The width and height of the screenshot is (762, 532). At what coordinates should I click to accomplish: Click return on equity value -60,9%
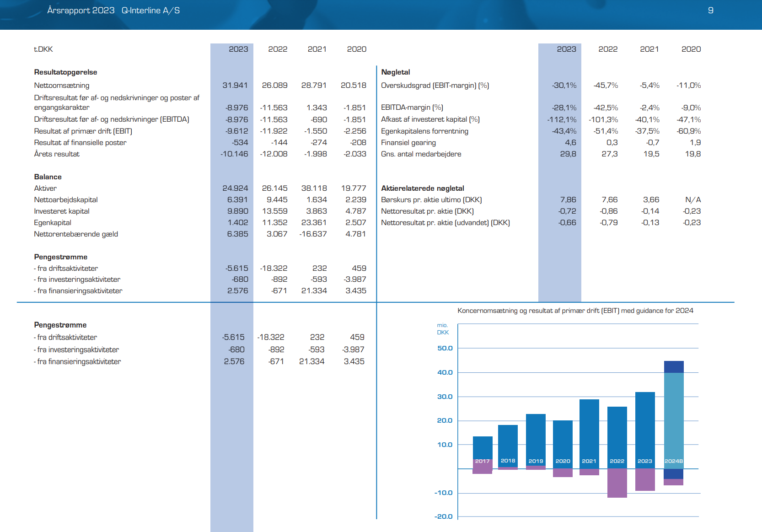click(x=689, y=131)
